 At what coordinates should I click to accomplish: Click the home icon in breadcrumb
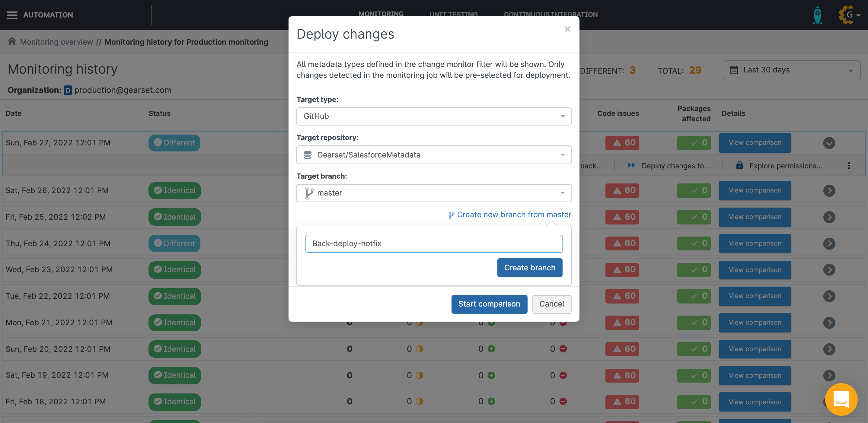point(12,41)
